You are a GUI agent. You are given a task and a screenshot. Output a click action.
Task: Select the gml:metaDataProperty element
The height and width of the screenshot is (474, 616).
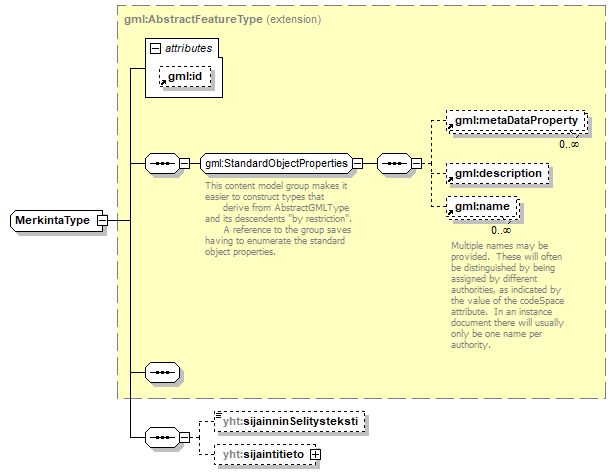coord(516,121)
